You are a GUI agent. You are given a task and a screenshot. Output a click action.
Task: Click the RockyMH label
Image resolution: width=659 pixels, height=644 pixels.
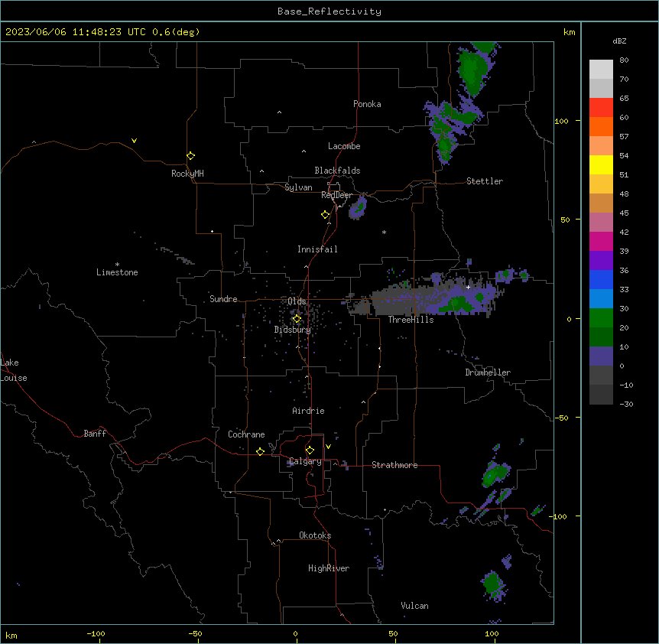click(x=187, y=174)
